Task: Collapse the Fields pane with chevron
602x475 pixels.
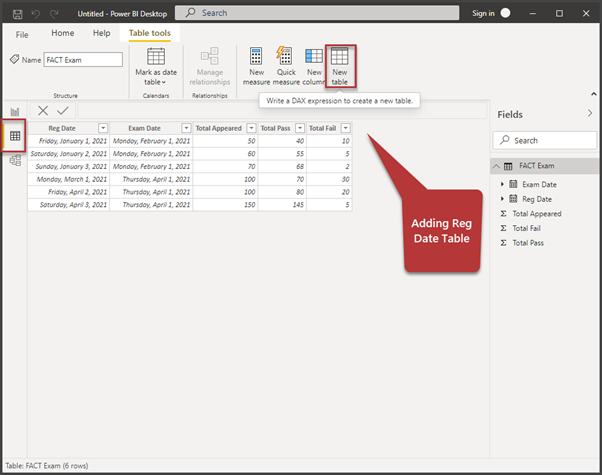Action: point(590,113)
